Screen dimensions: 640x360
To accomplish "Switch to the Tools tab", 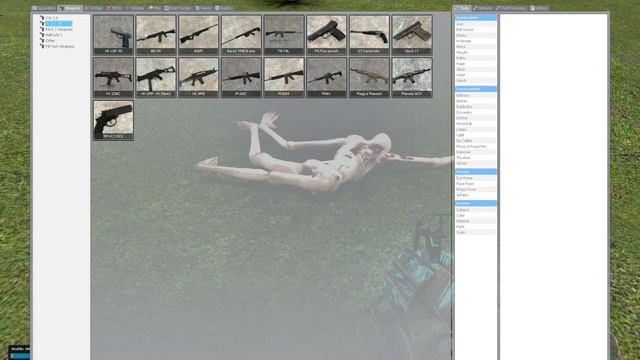I will (462, 8).
